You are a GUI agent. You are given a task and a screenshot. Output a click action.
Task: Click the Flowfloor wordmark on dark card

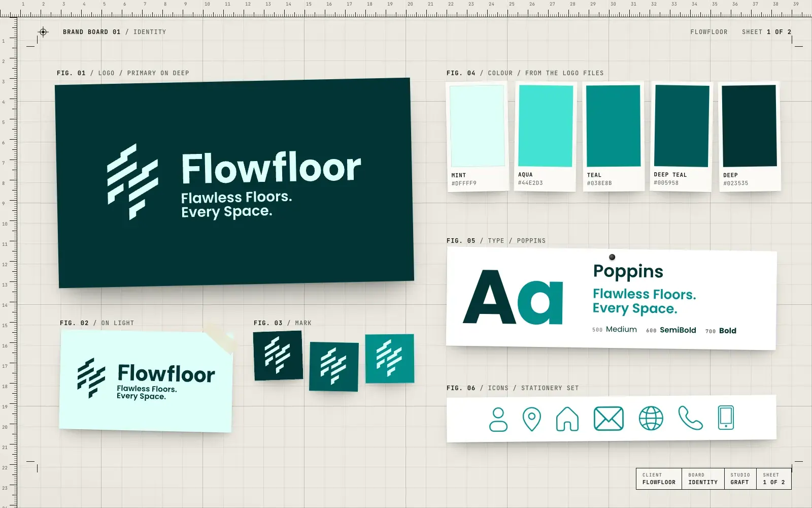[x=272, y=168]
